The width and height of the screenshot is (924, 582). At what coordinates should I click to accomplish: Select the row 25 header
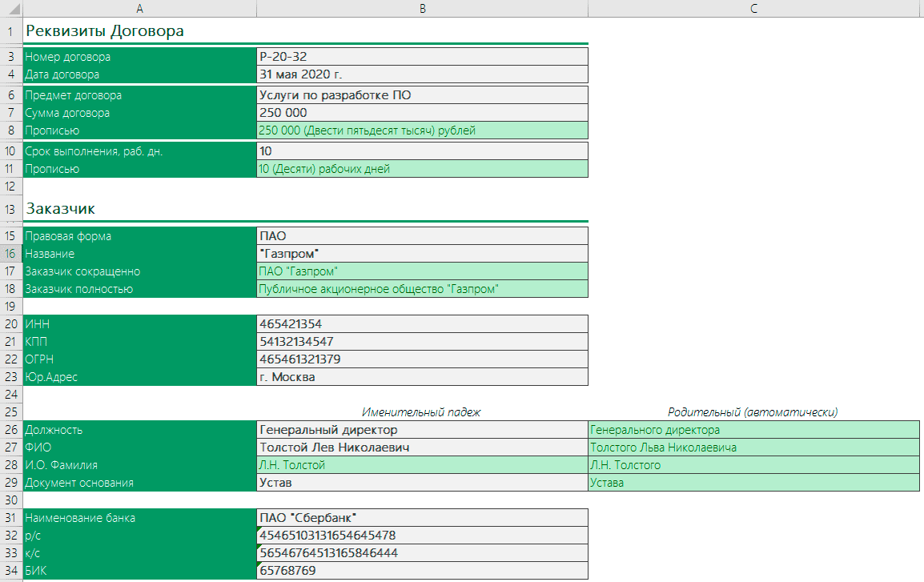tap(11, 412)
